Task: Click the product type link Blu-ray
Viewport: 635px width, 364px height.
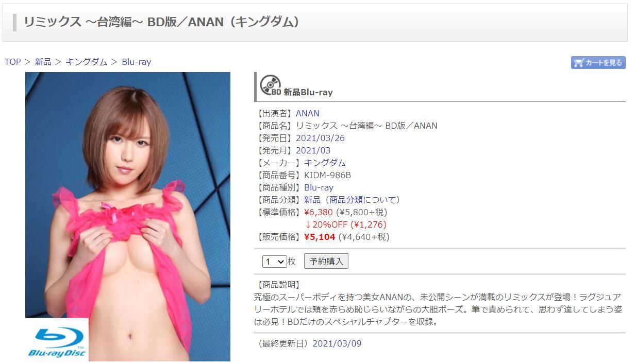Action: click(319, 187)
